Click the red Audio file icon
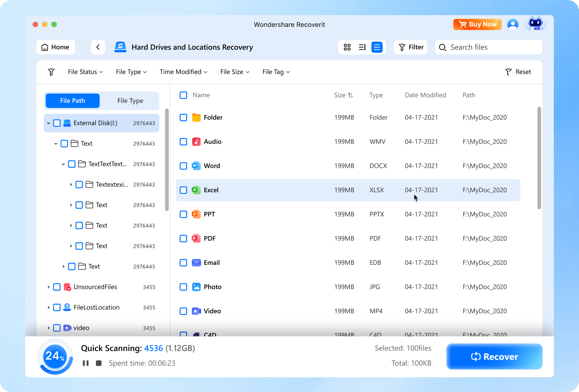The width and height of the screenshot is (579, 392). coord(196,141)
